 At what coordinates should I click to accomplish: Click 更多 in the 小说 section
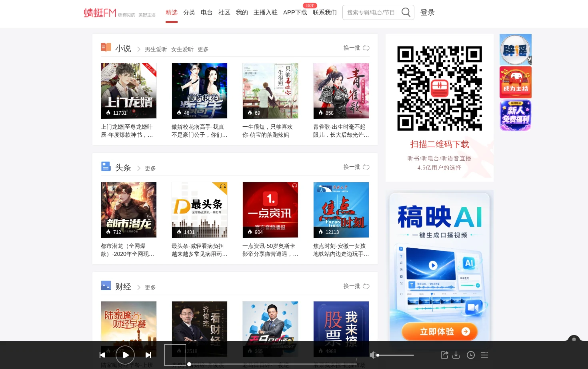pyautogui.click(x=203, y=49)
